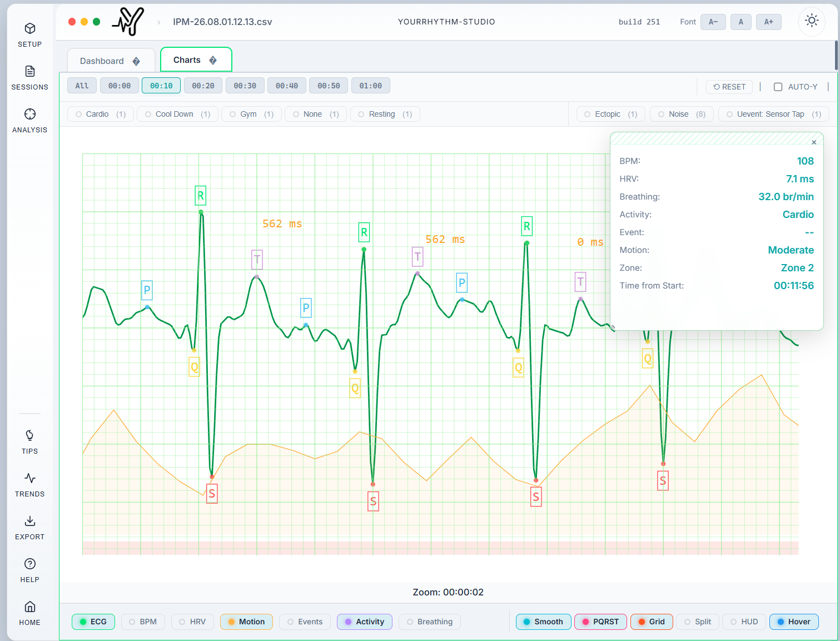This screenshot has height=641, width=840.
Task: Enable Split view
Action: point(698,622)
